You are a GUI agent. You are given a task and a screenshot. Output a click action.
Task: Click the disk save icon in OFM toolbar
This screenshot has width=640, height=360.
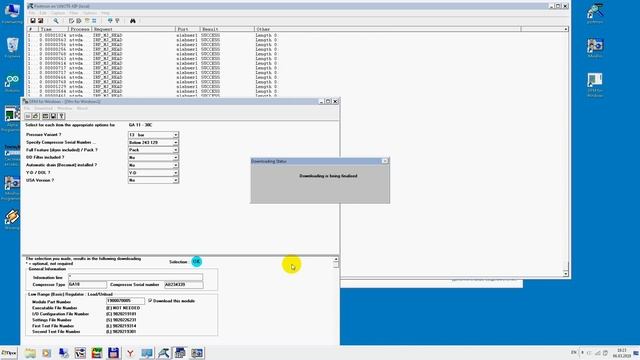tap(53, 116)
